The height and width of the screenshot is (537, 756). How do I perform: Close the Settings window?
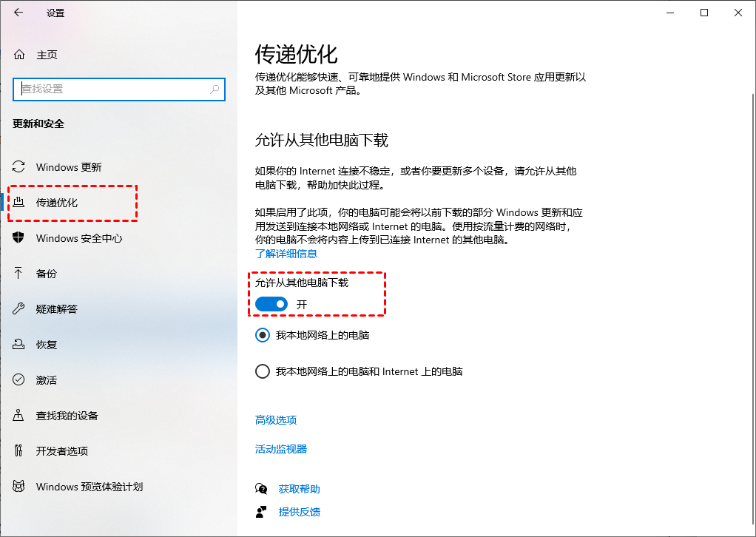click(x=738, y=13)
